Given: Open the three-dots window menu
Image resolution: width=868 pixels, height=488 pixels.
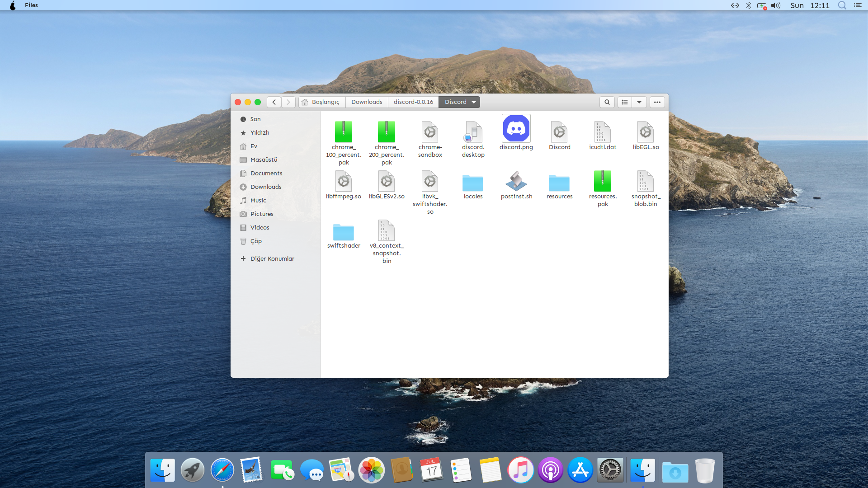Looking at the screenshot, I should [x=657, y=102].
